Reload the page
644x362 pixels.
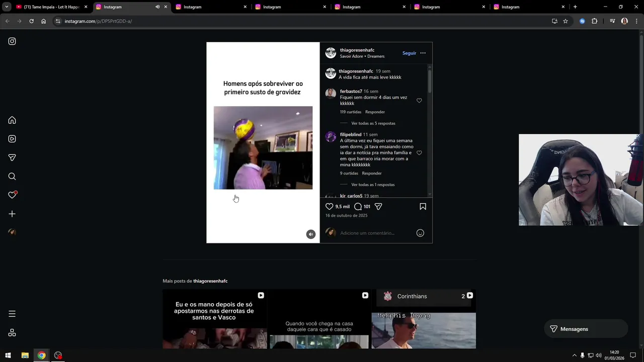[31, 21]
